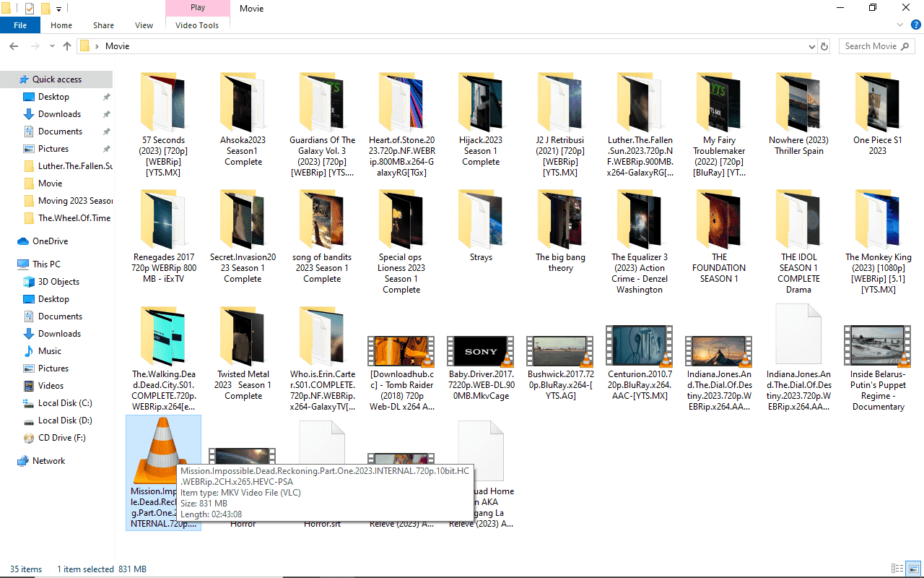Refresh the Movie folder view
Screen dimensions: 924x578
(824, 46)
